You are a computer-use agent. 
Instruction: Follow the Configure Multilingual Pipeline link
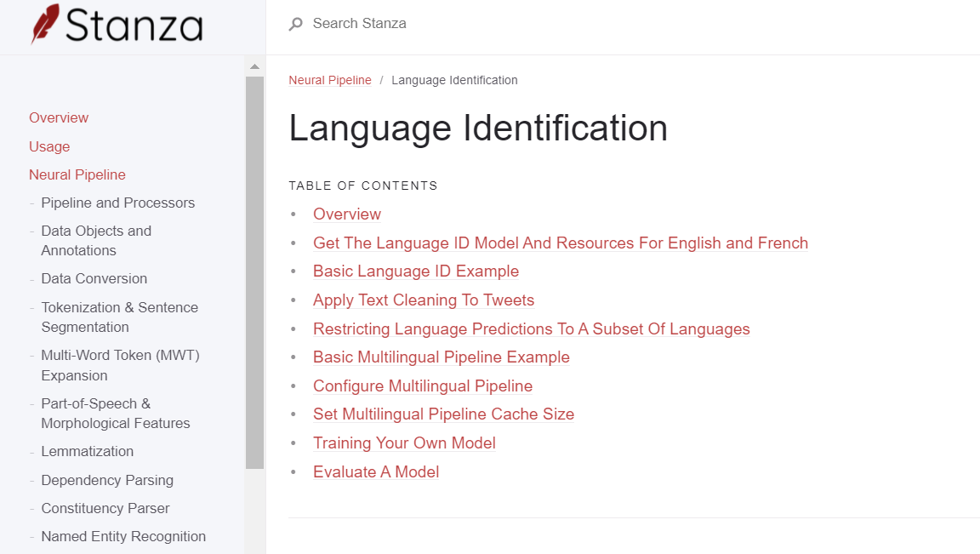[423, 386]
